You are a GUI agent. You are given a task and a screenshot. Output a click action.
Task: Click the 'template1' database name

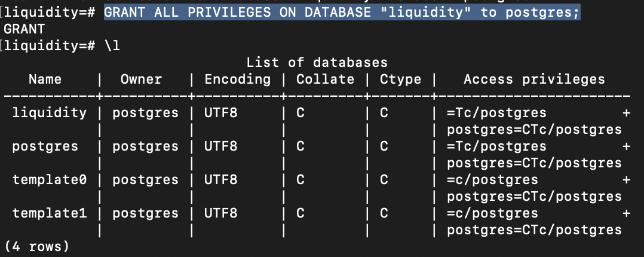click(49, 213)
